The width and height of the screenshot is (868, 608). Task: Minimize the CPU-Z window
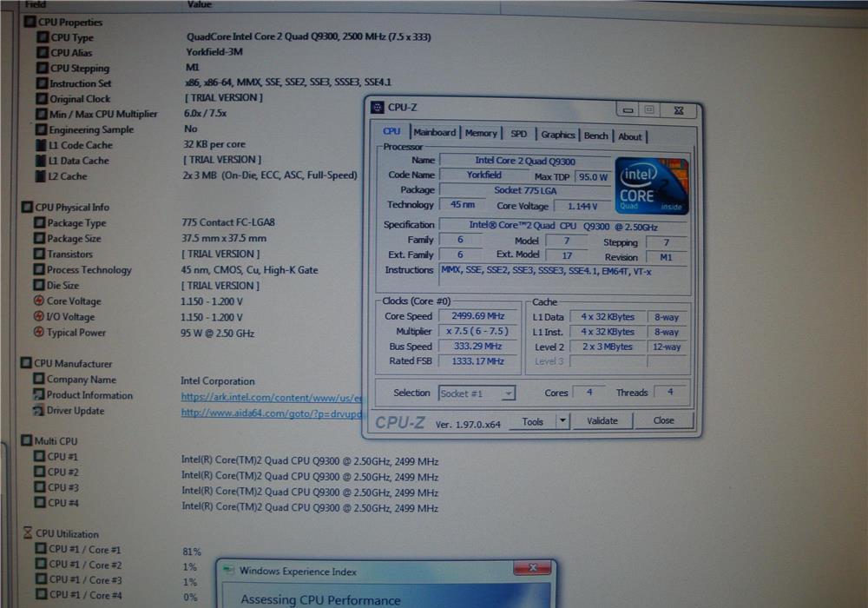[x=628, y=110]
